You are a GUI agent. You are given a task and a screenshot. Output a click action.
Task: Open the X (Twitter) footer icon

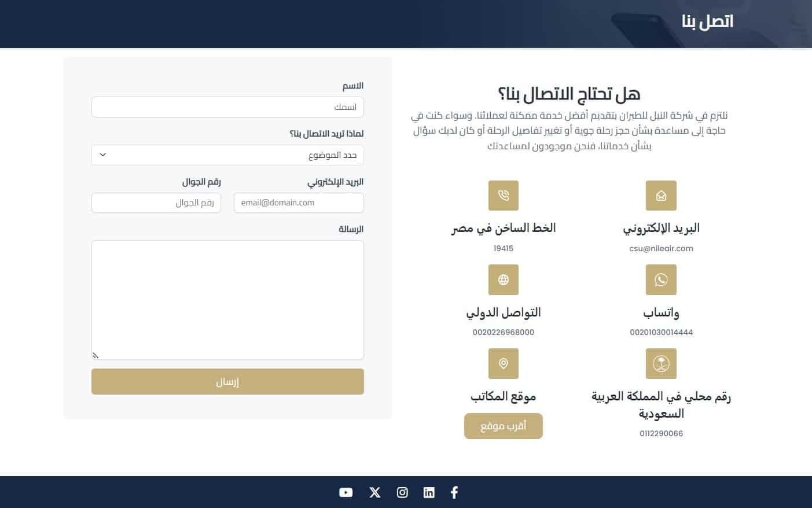(x=375, y=492)
